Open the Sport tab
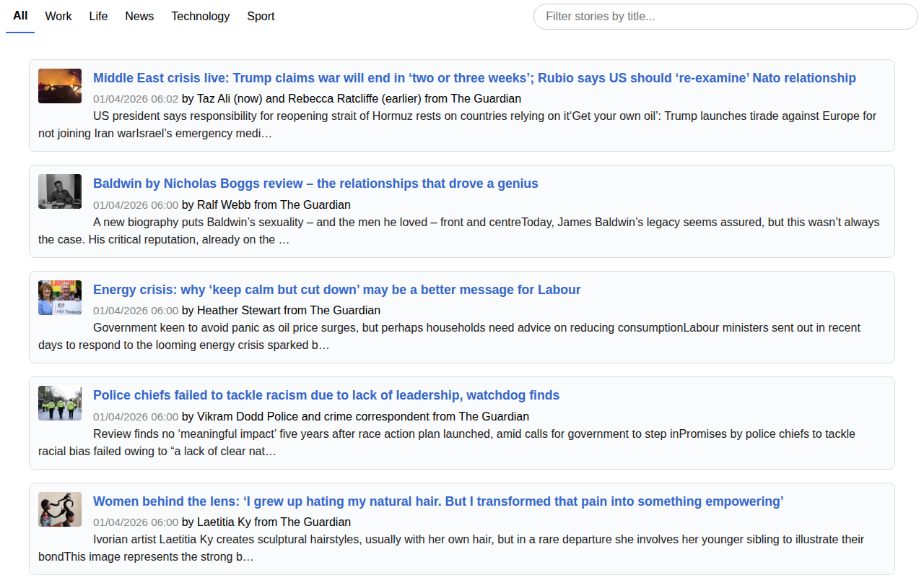This screenshot has width=924, height=578. pos(261,16)
